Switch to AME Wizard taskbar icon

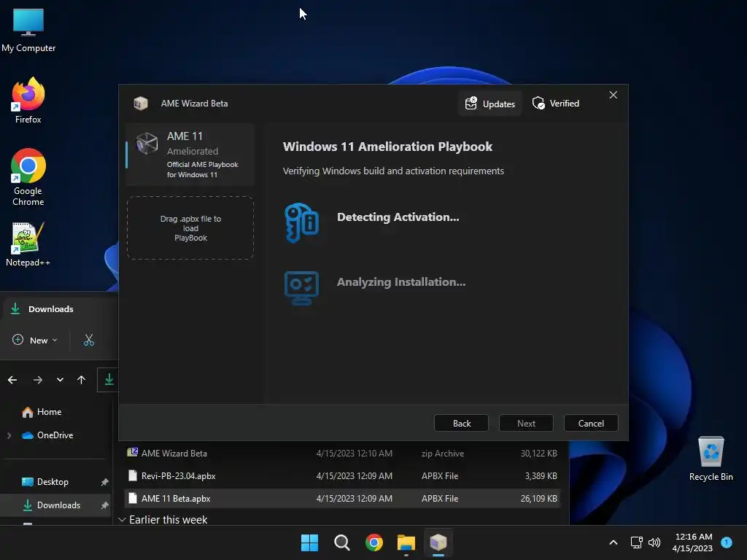(x=438, y=542)
